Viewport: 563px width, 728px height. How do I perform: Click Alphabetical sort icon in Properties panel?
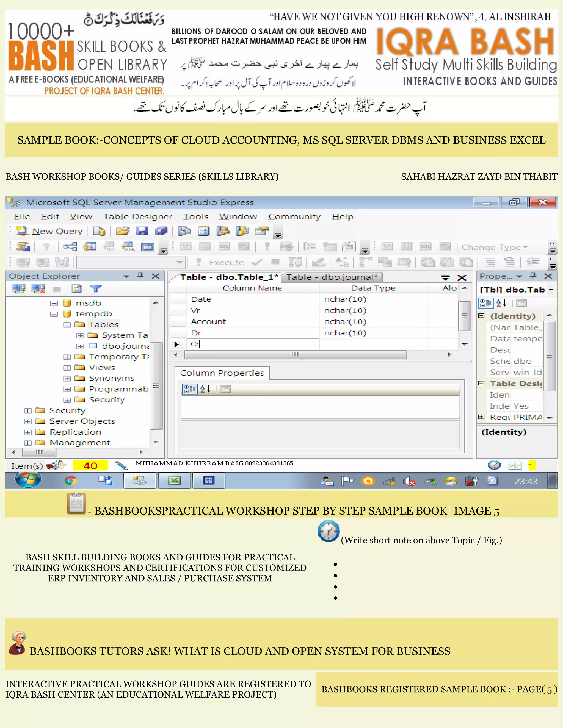501,303
